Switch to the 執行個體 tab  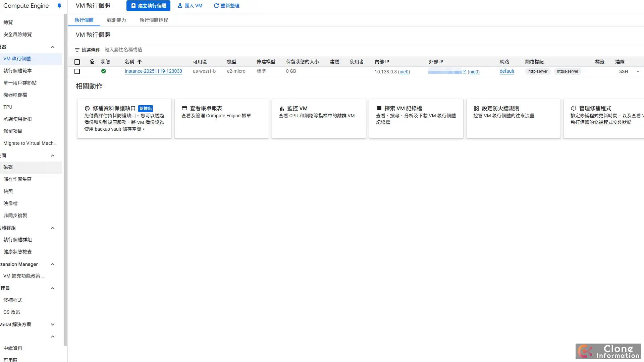[84, 20]
